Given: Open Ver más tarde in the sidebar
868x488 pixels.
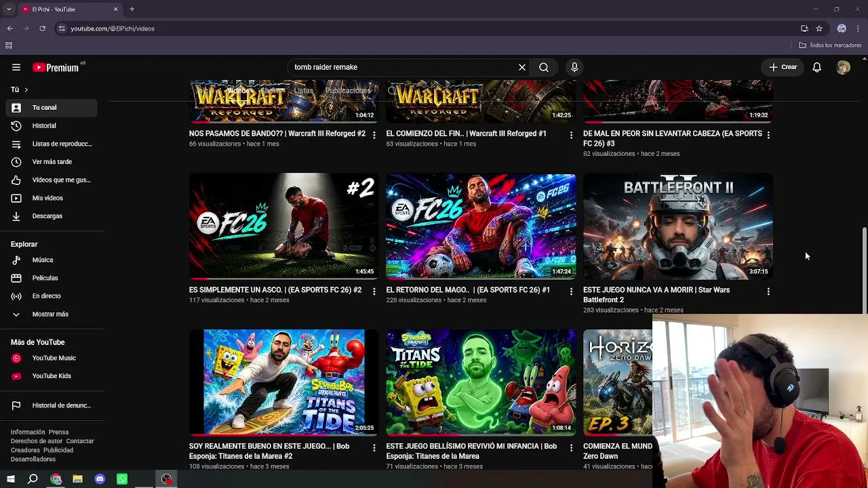Looking at the screenshot, I should [x=52, y=162].
